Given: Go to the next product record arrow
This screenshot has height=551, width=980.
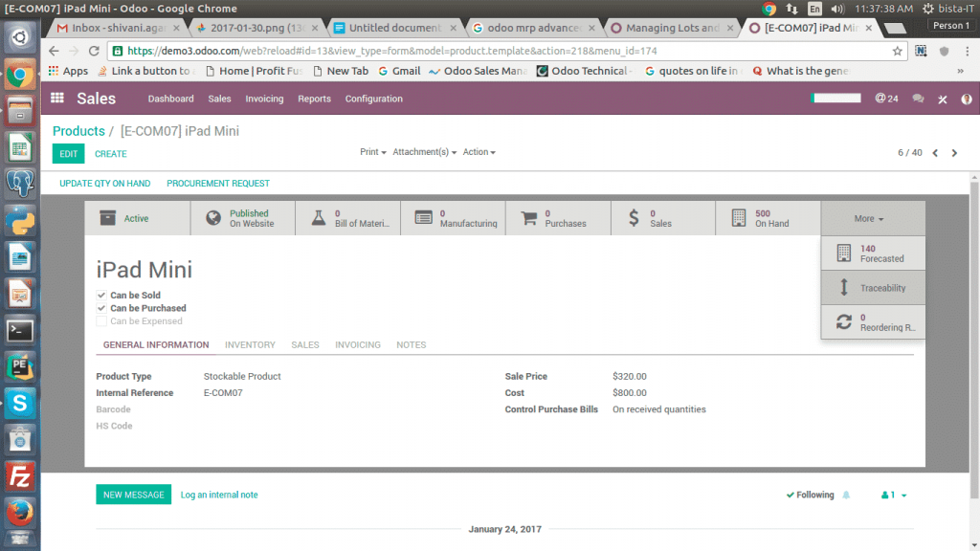Looking at the screenshot, I should [953, 153].
